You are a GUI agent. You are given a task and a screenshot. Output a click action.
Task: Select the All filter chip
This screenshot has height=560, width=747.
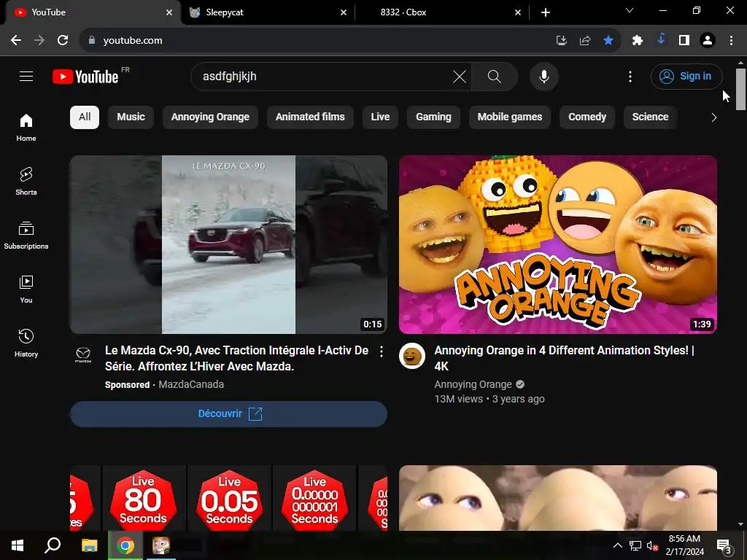pos(85,117)
